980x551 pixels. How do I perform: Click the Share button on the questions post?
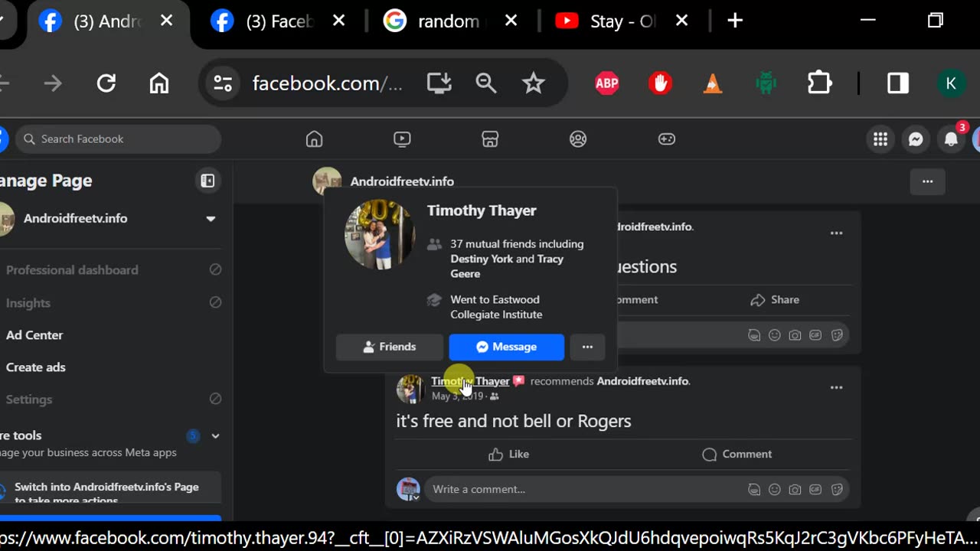coord(775,300)
